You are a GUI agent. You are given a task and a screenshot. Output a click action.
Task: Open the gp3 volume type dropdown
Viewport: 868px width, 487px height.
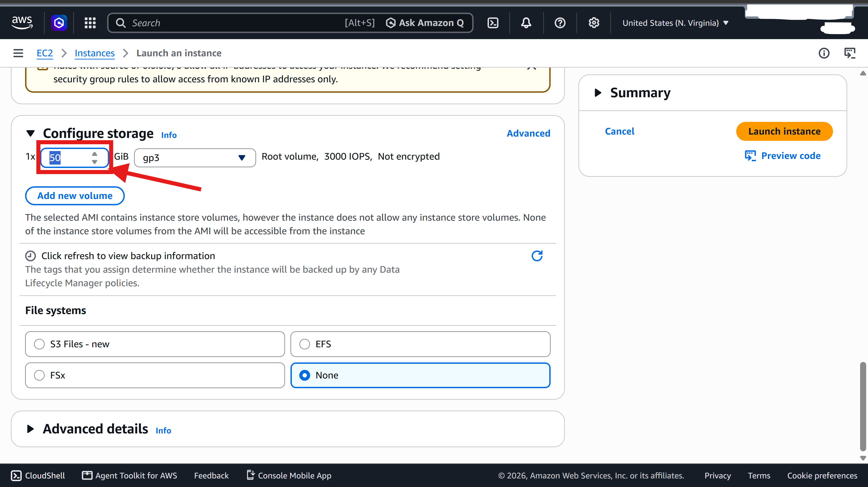(195, 157)
